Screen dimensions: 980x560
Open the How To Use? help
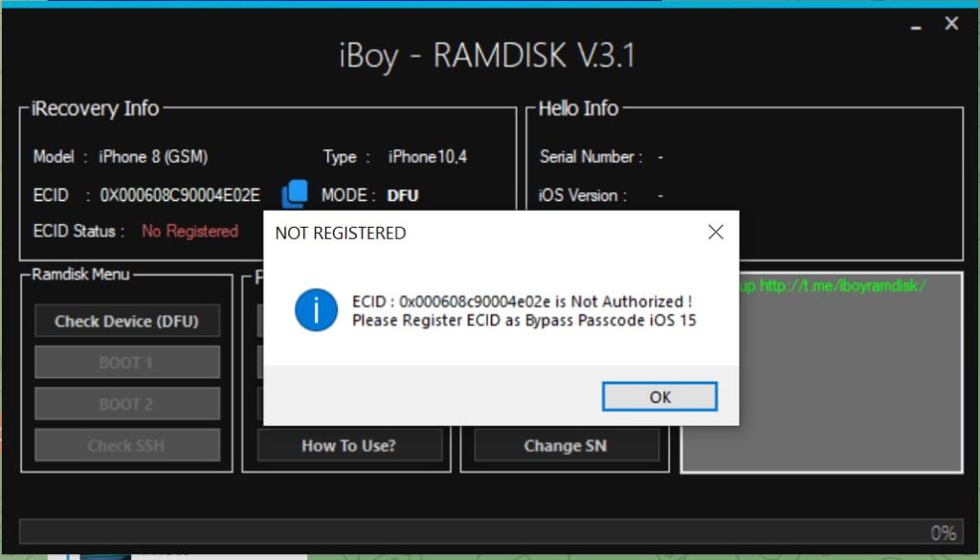tap(349, 446)
